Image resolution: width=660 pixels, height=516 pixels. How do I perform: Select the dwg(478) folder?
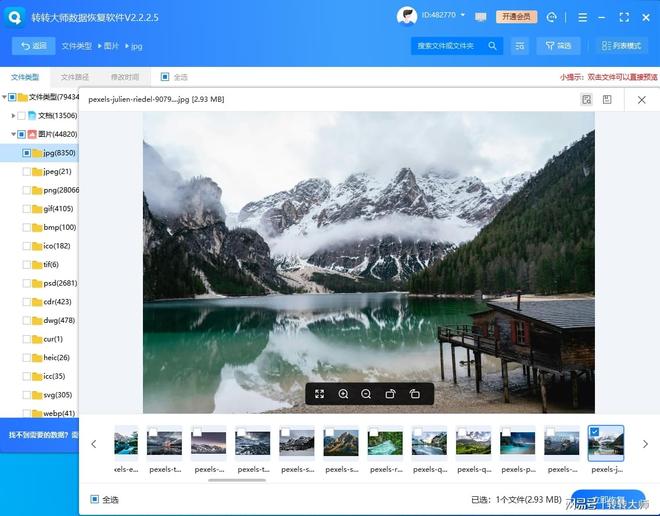[x=53, y=320]
